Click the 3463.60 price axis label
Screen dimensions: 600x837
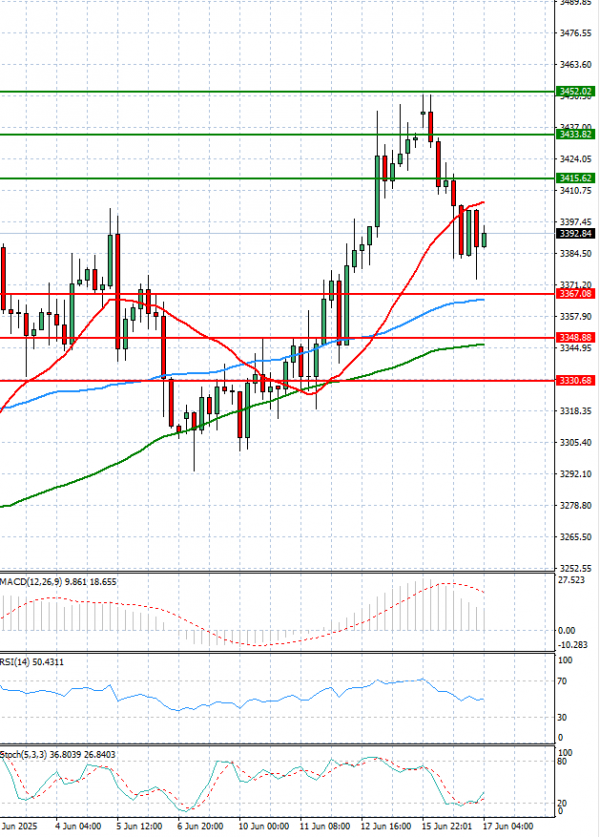click(575, 65)
